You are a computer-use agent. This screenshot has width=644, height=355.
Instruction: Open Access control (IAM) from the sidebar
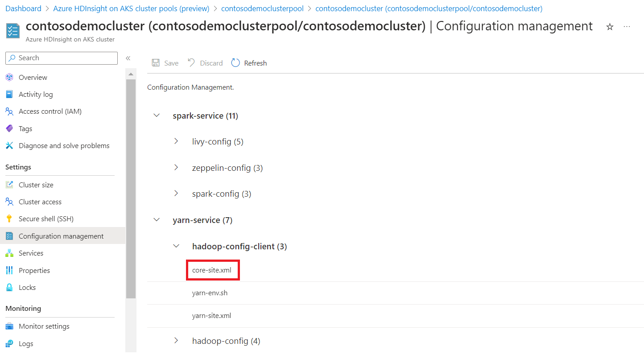(x=50, y=111)
